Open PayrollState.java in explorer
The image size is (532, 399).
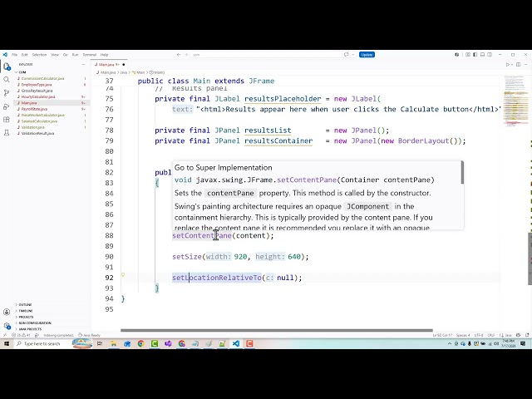34,109
